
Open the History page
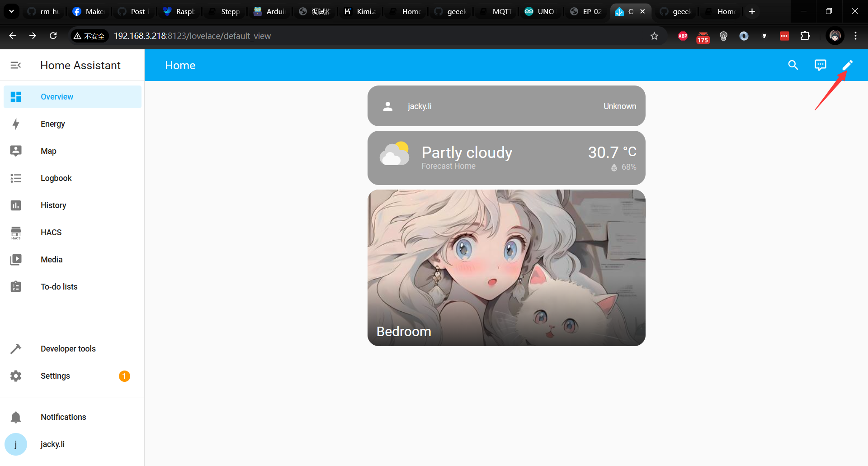72,205
